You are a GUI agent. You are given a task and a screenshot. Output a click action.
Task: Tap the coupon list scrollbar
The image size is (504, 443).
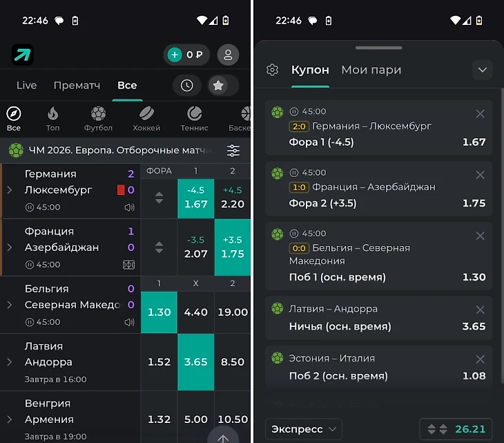(x=502, y=236)
